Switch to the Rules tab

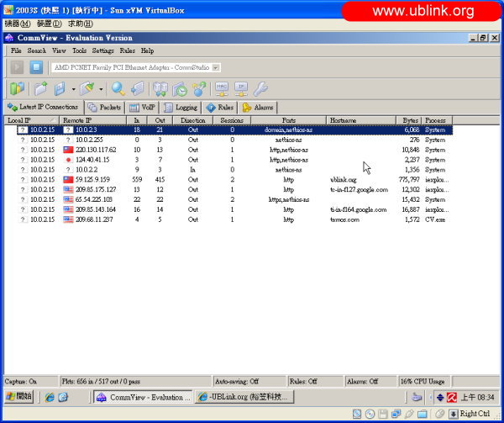tap(220, 108)
